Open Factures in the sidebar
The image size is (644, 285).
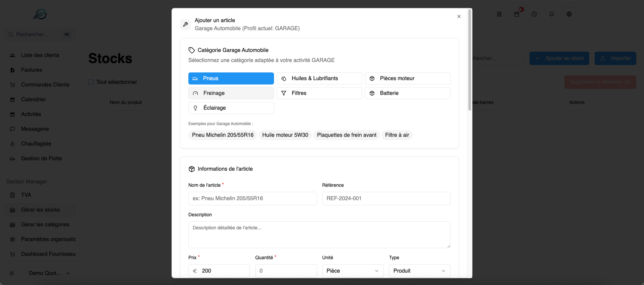(x=40, y=70)
